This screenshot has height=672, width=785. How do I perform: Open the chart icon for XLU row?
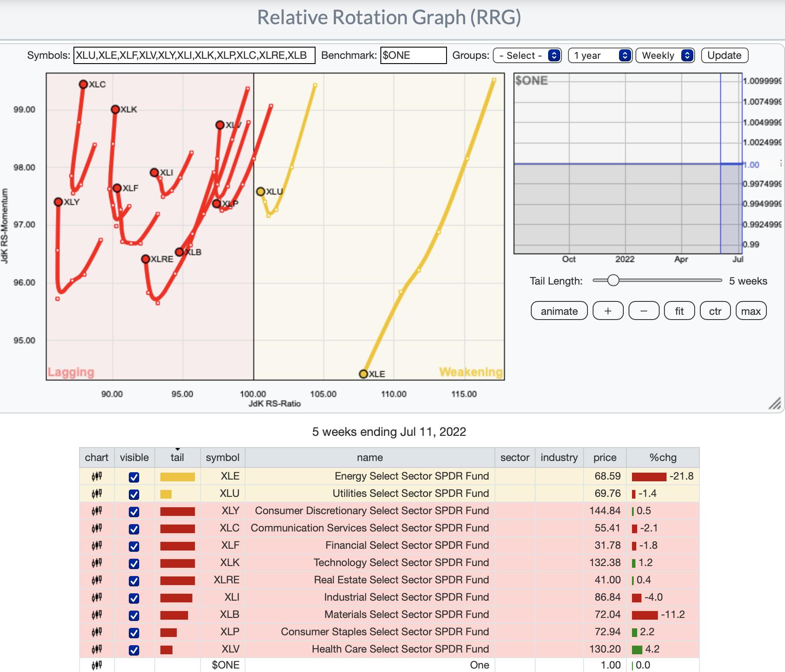point(96,494)
